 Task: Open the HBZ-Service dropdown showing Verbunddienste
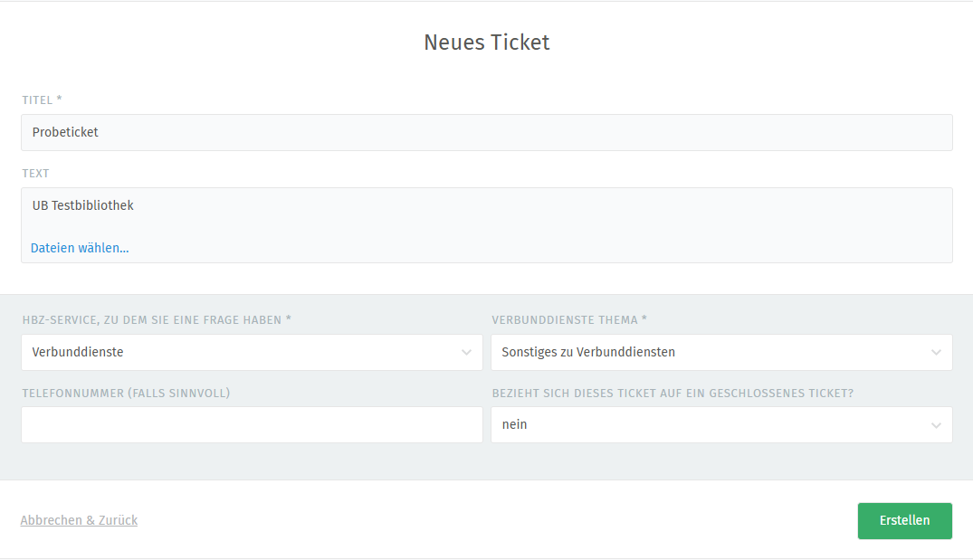click(x=244, y=353)
